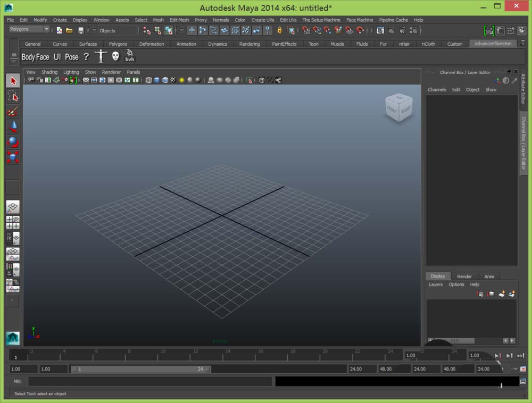This screenshot has width=532, height=403.
Task: Click the skull Face icon on shelf
Action: 115,56
